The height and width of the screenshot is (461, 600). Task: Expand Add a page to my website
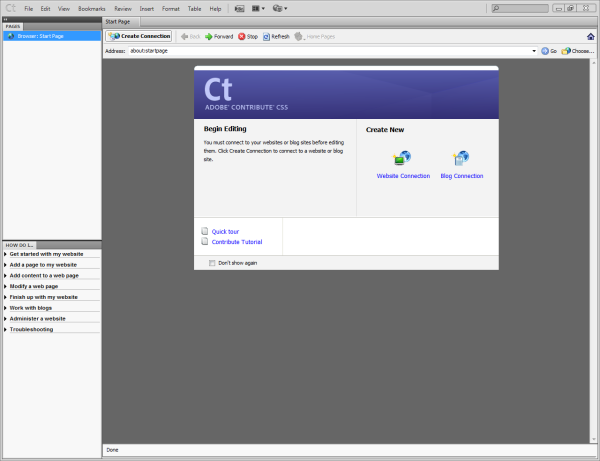tap(43, 265)
